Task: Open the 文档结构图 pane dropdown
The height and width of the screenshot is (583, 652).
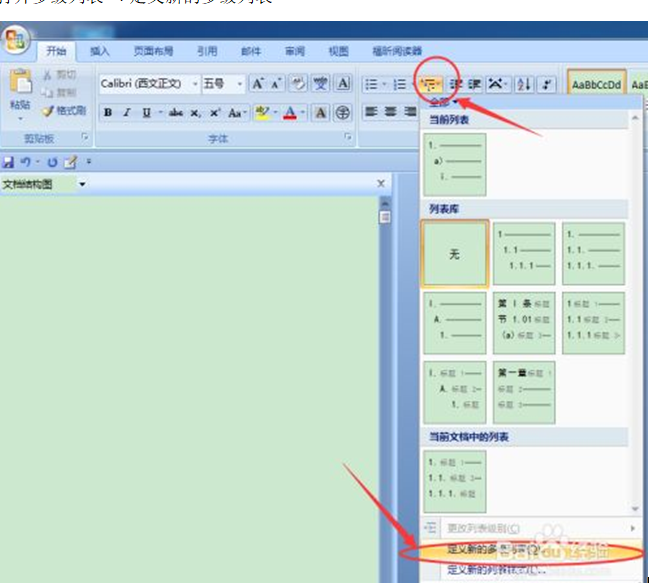Action: click(82, 184)
